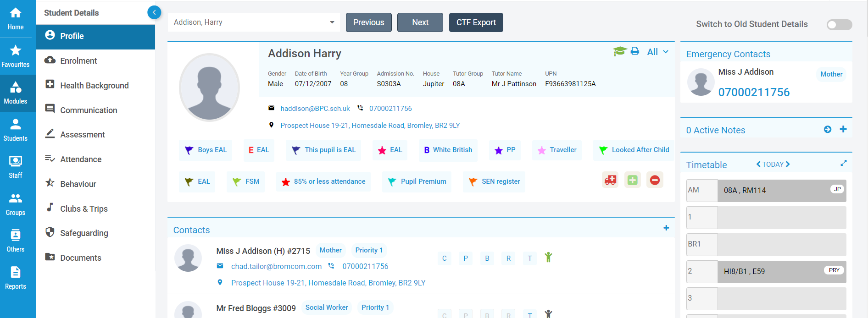Open the Safeguarding menu item

point(84,233)
